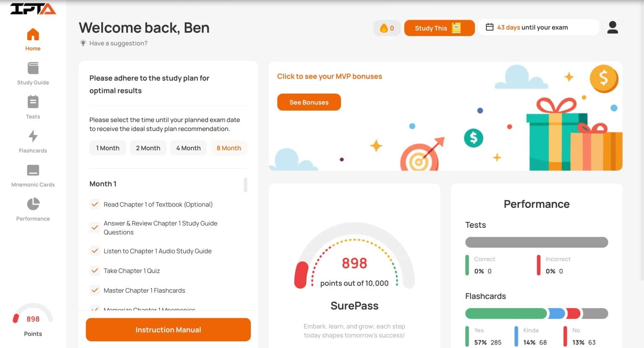
Task: Click the Study This button
Action: pyautogui.click(x=439, y=28)
